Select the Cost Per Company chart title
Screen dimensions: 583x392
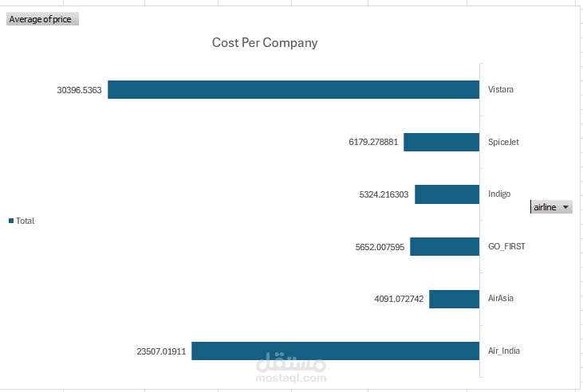tap(265, 43)
